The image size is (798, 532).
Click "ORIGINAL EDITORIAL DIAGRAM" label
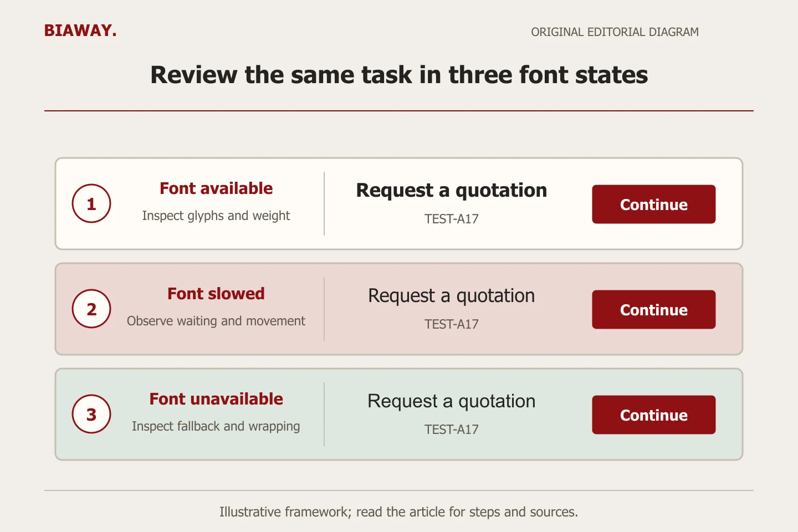point(615,32)
